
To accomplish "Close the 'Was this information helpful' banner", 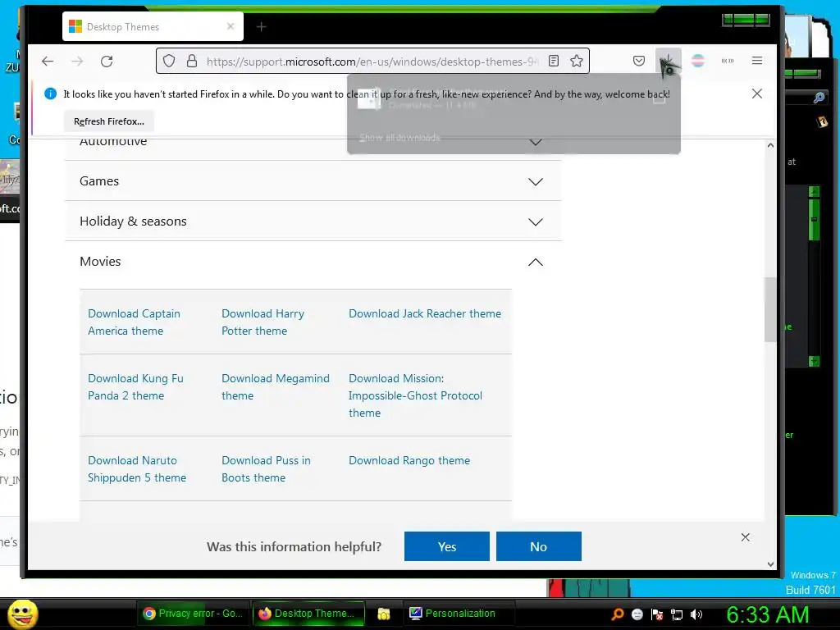I will [745, 537].
